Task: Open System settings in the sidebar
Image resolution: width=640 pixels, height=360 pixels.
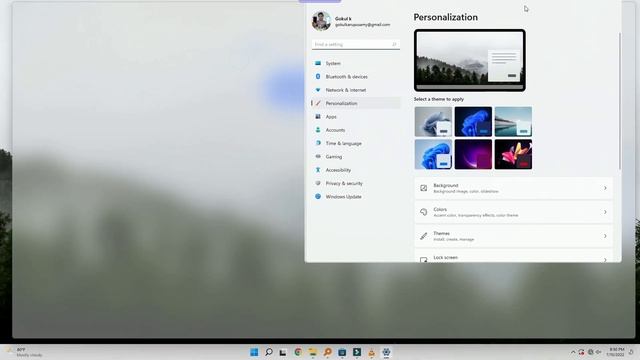Action: click(x=356, y=63)
